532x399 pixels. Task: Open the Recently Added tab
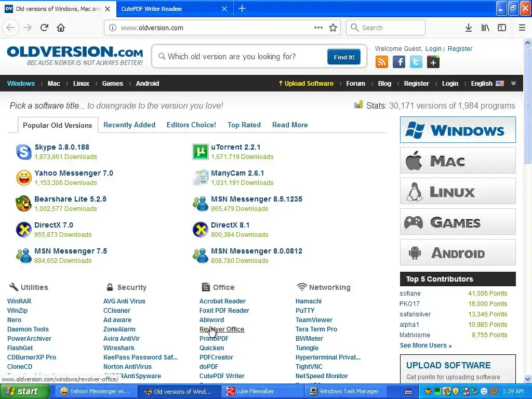click(x=129, y=125)
